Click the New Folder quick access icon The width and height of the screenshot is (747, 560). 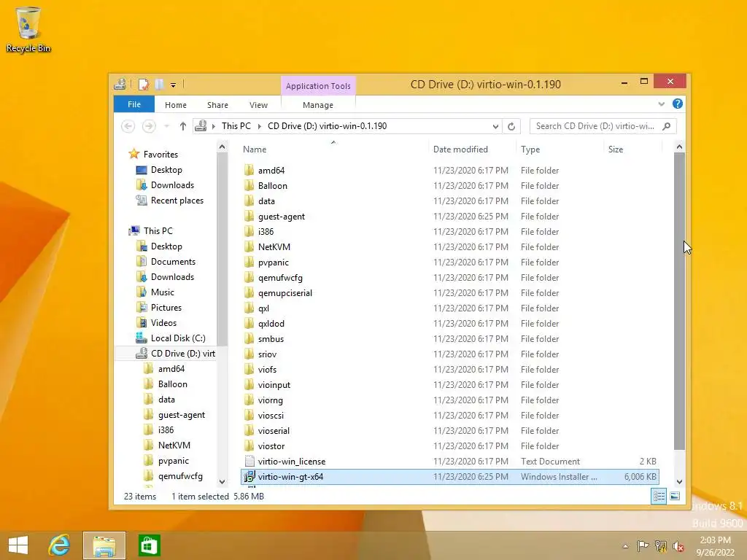(x=159, y=85)
